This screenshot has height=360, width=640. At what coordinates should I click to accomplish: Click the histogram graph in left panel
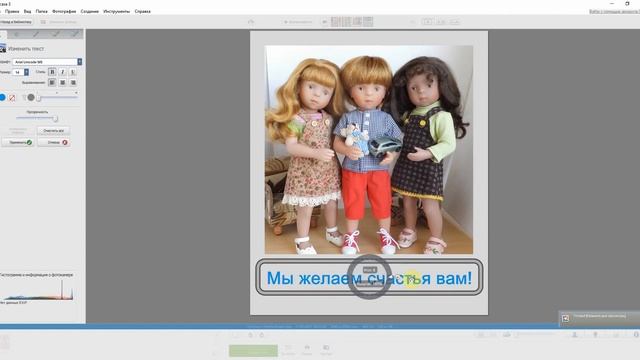(x=37, y=290)
